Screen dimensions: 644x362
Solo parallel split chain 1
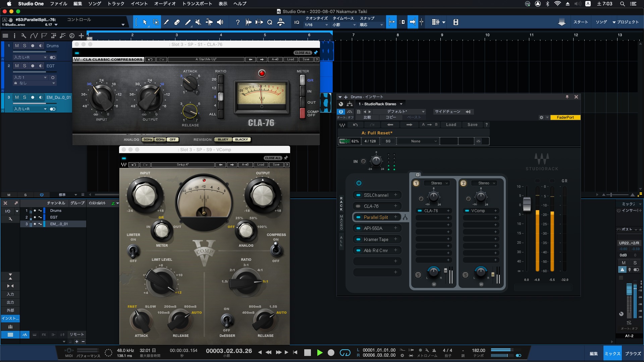418,275
